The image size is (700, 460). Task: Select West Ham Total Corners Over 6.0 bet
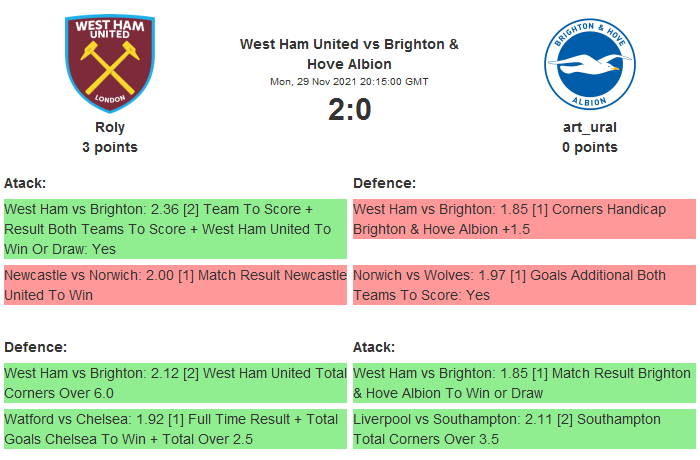(x=175, y=382)
